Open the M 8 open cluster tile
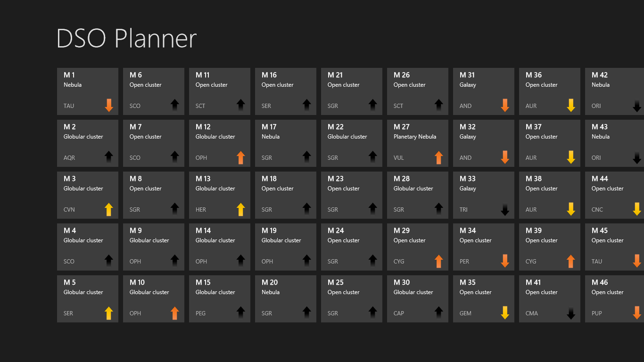The width and height of the screenshot is (644, 362). point(153,195)
